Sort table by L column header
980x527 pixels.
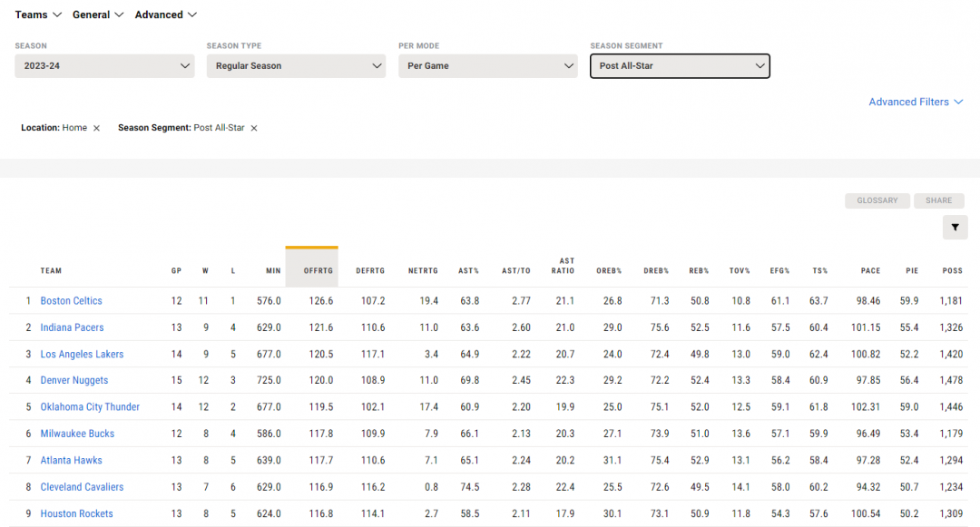(x=233, y=271)
